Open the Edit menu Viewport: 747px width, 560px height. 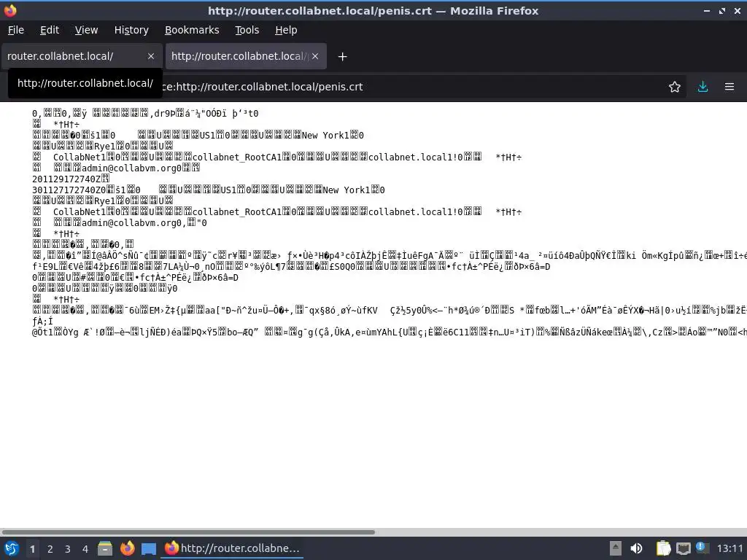[50, 30]
